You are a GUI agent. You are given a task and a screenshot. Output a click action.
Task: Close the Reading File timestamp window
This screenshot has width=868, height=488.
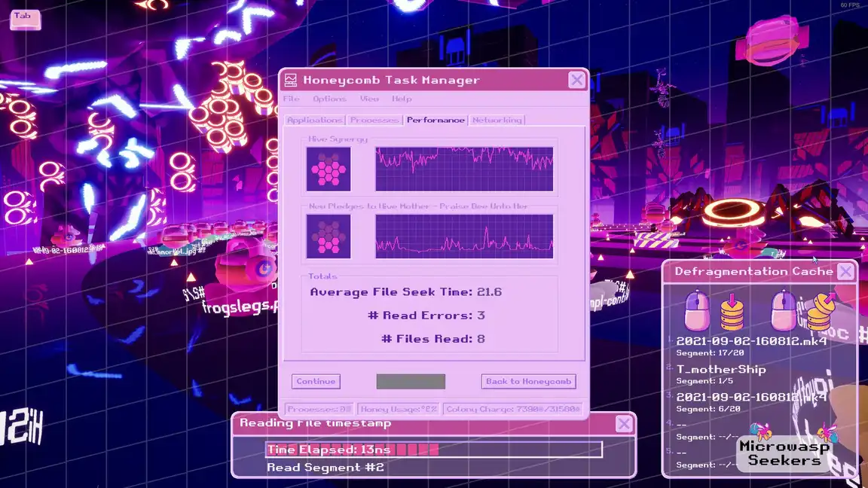[624, 424]
